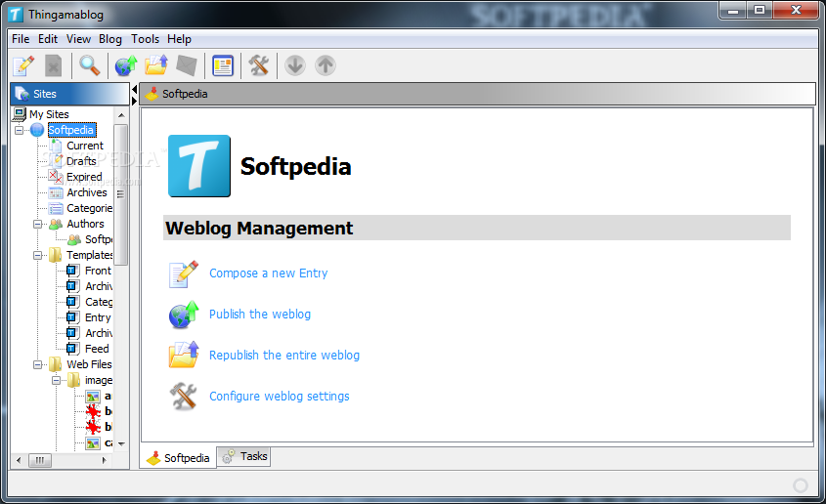
Task: Select the Softpedia bottom tab
Action: 178,458
